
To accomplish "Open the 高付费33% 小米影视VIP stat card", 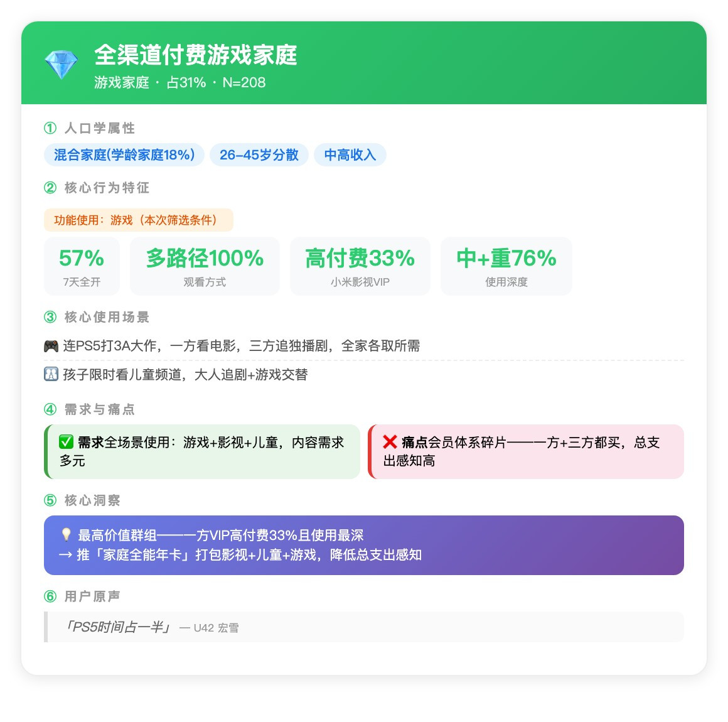I will point(360,266).
